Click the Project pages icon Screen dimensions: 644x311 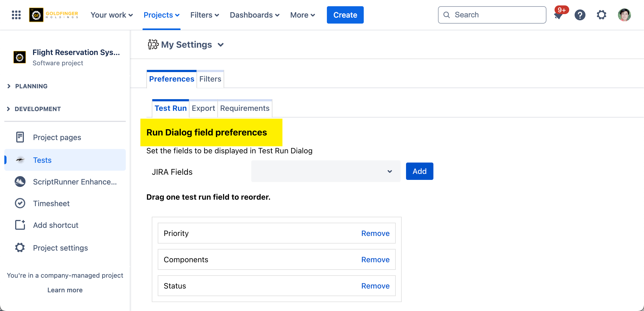(20, 137)
